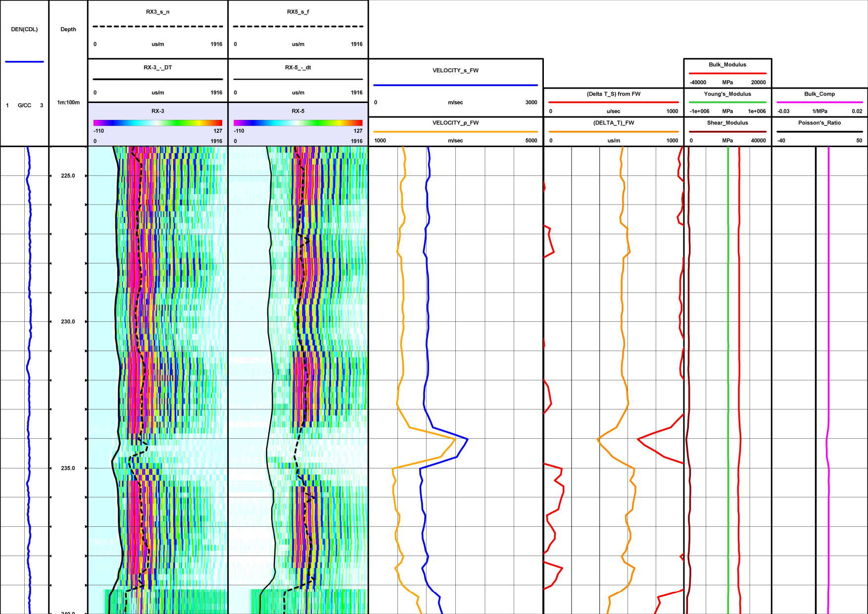
Task: Open the RX-3 rainbow color scale bar
Action: point(157,123)
